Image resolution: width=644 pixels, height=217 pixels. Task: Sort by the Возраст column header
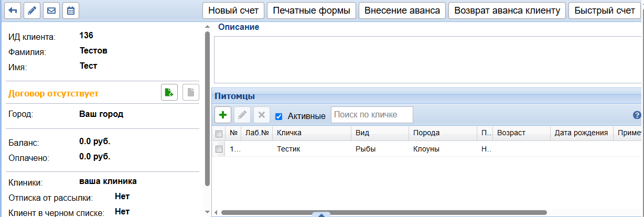click(521, 133)
